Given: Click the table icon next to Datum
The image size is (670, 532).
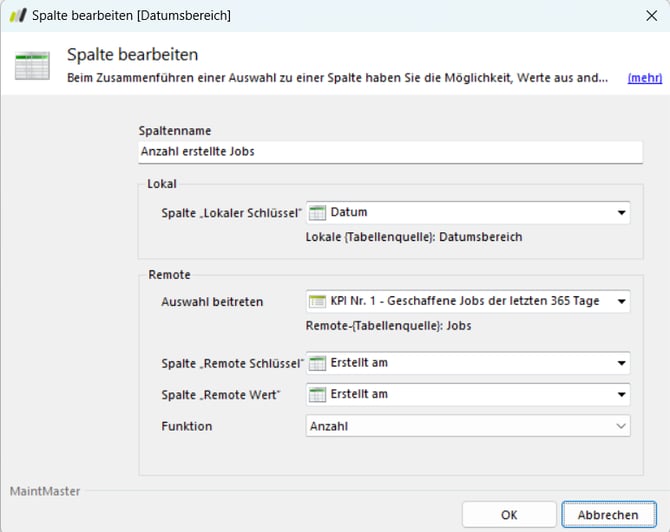Looking at the screenshot, I should tap(318, 212).
